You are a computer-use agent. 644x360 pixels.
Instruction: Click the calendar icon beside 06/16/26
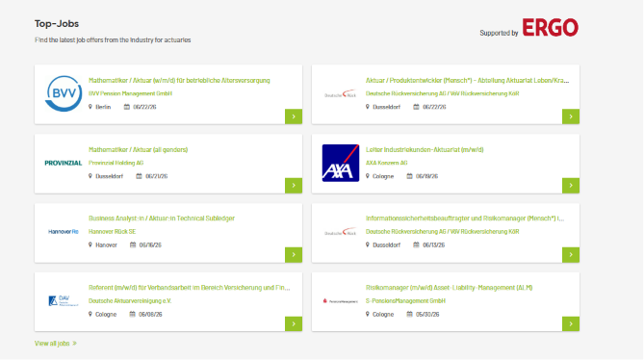133,244
